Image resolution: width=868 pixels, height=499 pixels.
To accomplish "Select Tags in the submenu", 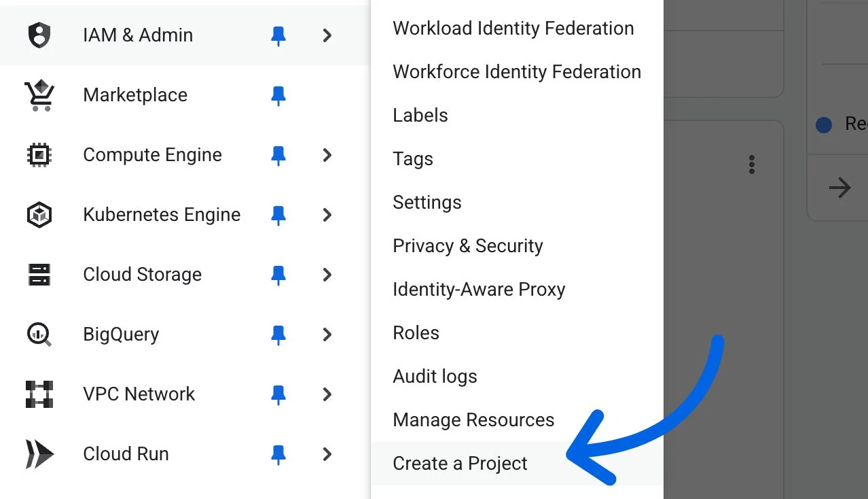I will pos(413,159).
